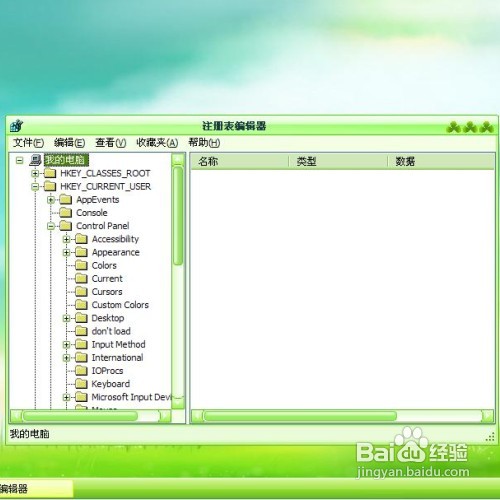
Task: Click values pane scrollbar left arrow
Action: click(x=197, y=416)
